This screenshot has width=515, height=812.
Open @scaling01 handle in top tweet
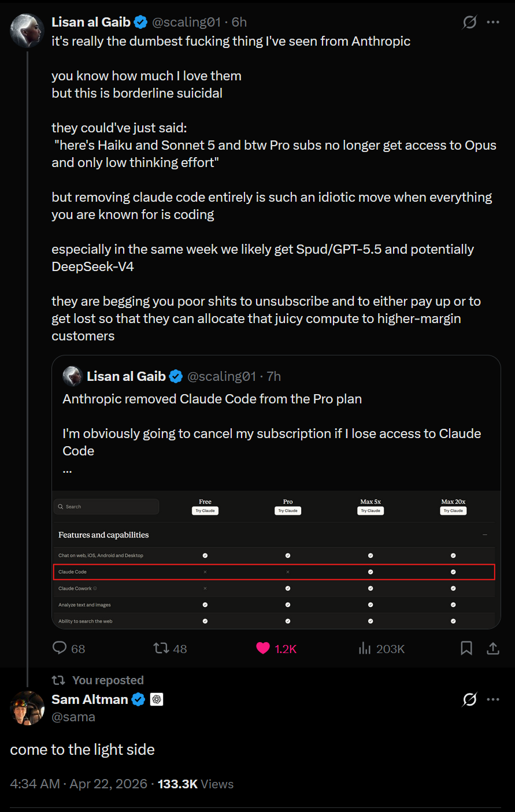[186, 22]
